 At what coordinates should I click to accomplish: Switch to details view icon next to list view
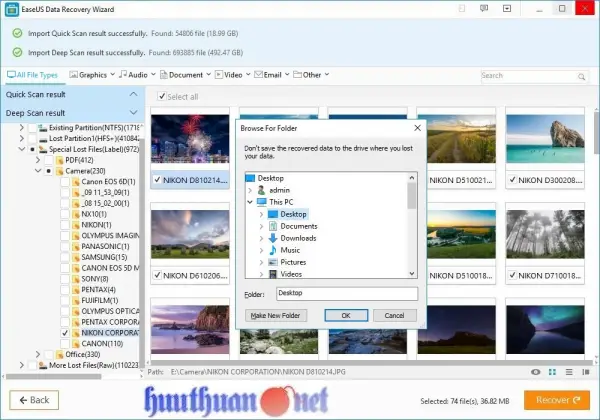pyautogui.click(x=585, y=372)
